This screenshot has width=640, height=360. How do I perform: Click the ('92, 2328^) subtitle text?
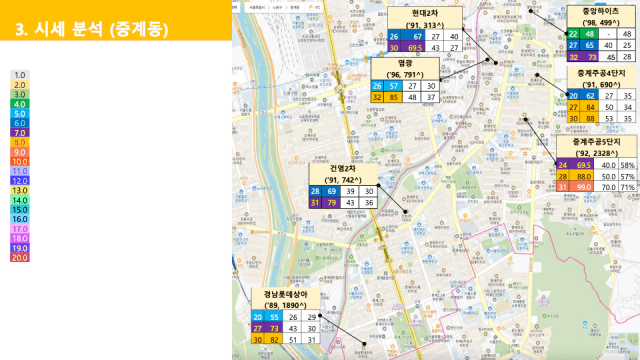597,153
